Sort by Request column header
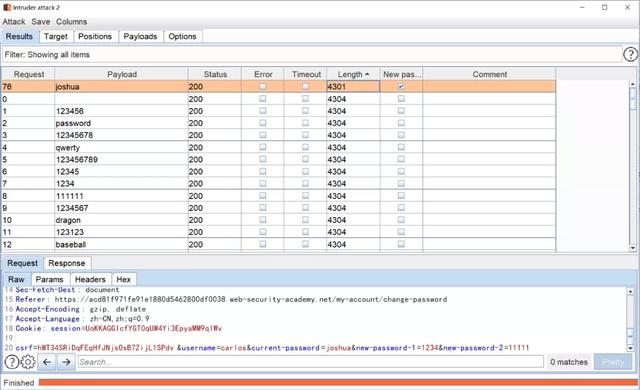This screenshot has height=390, width=640. (29, 74)
